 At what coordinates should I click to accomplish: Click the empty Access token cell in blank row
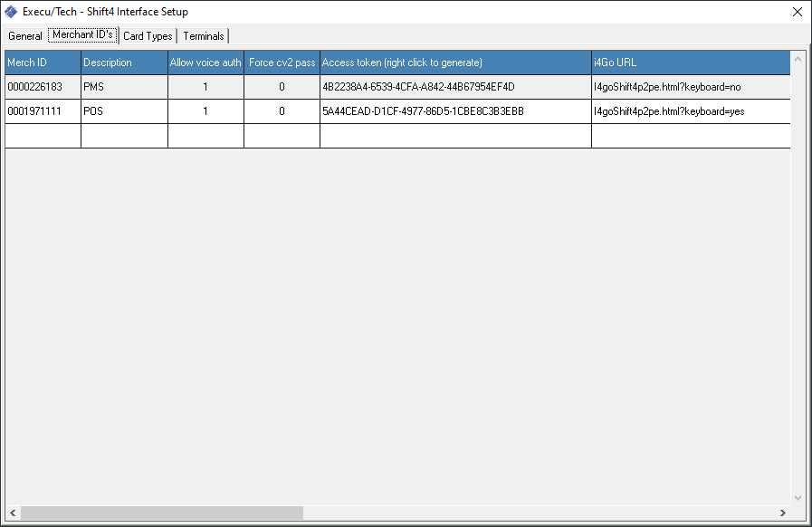455,136
